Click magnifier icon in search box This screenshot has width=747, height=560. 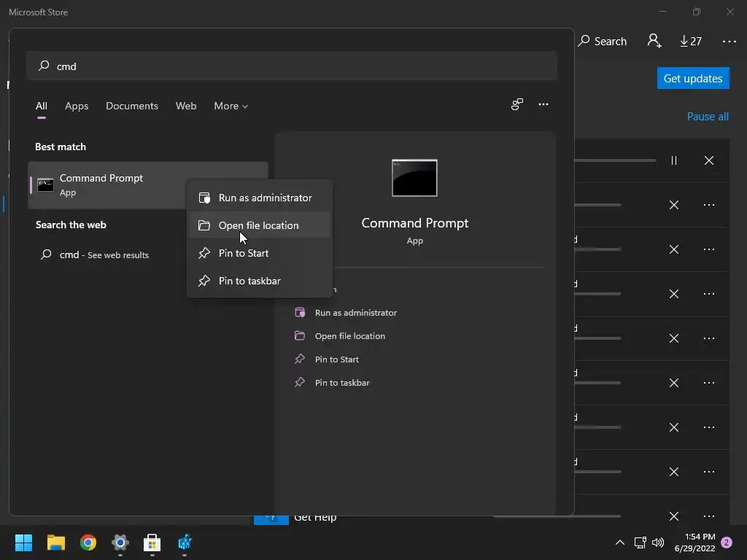point(44,65)
